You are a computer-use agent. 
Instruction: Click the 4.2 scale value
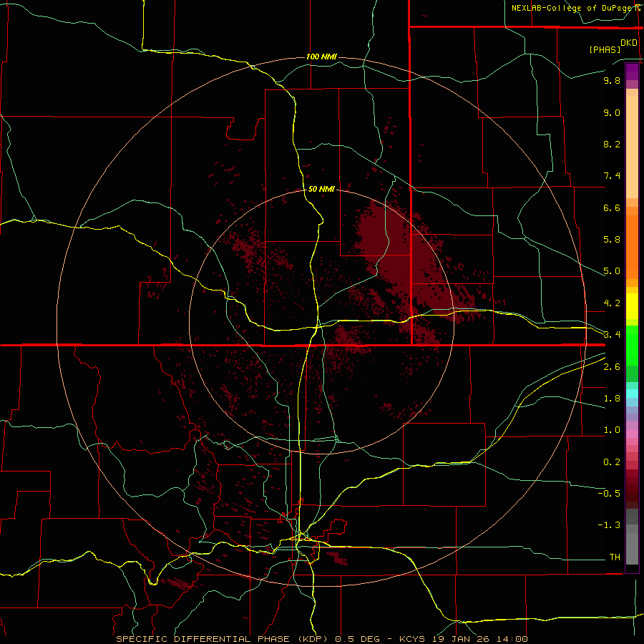(x=612, y=303)
